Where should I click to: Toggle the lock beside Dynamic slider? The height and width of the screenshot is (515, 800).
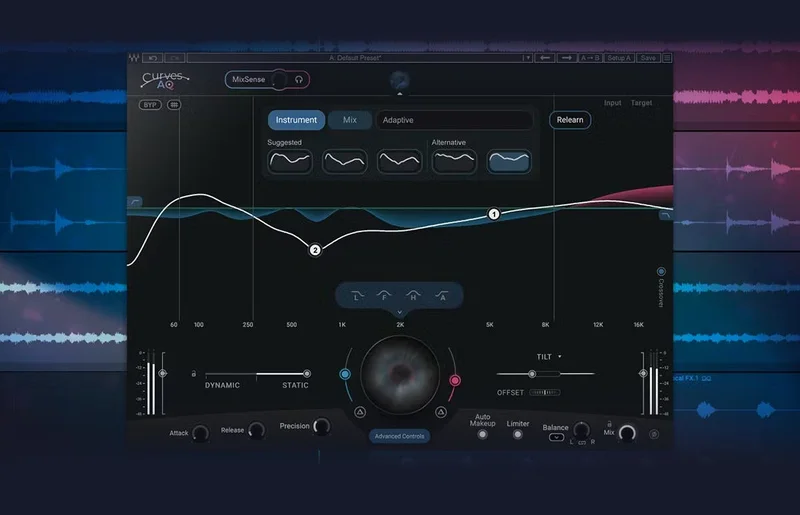point(193,374)
